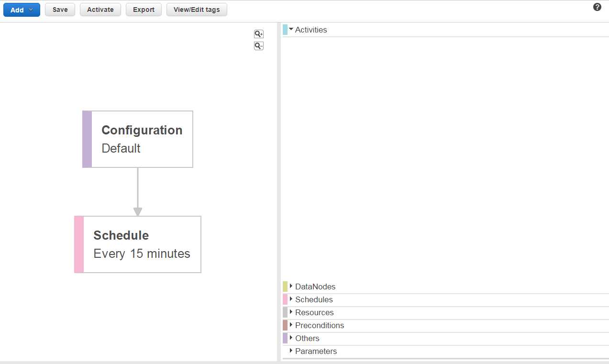The width and height of the screenshot is (609, 364).
Task: Open the Add dropdown button
Action: point(22,10)
